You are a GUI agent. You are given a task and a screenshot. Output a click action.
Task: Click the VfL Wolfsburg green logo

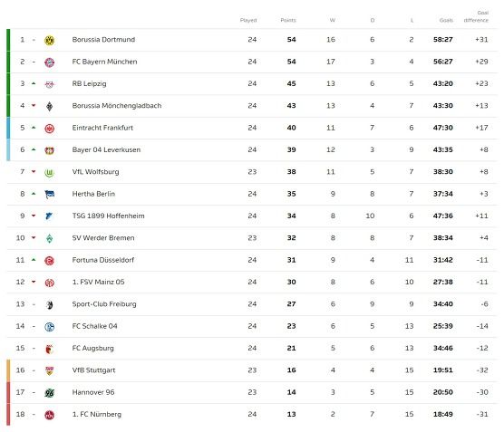click(x=49, y=173)
